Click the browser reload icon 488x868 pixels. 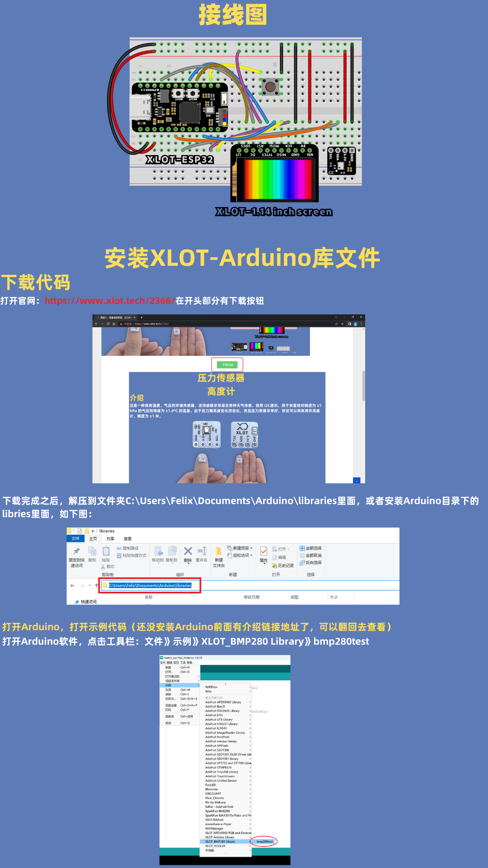pos(108,324)
